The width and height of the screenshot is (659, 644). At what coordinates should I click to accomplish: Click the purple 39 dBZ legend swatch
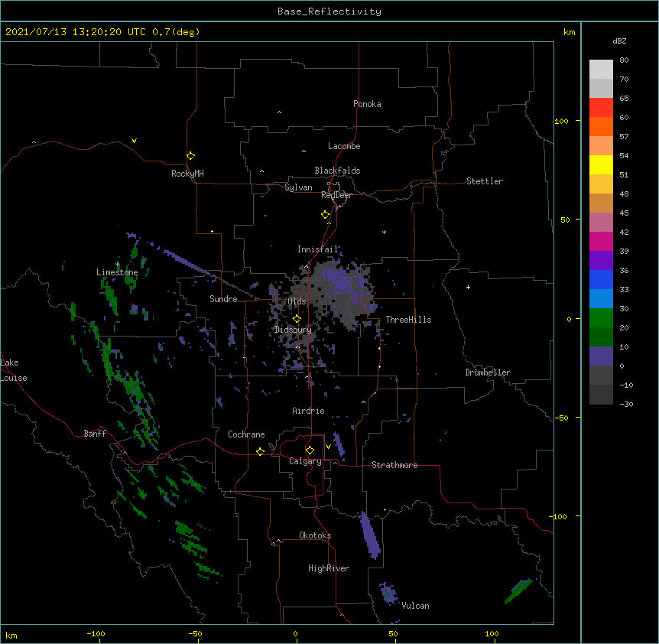click(x=601, y=261)
